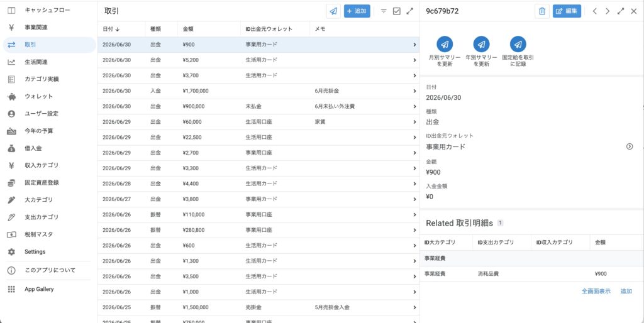Screen dimensions: 644x323
Task: Delete record with the trash icon
Action: click(x=542, y=11)
